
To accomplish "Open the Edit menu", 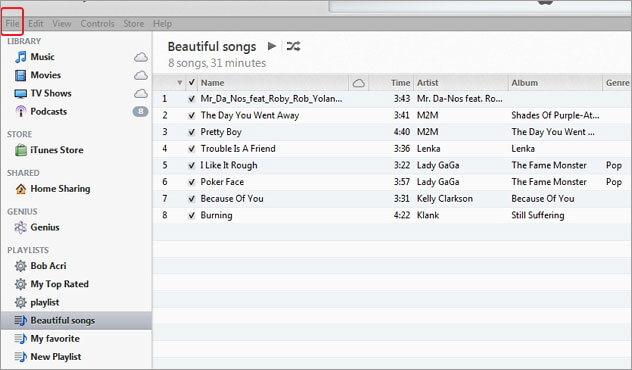I will (35, 23).
